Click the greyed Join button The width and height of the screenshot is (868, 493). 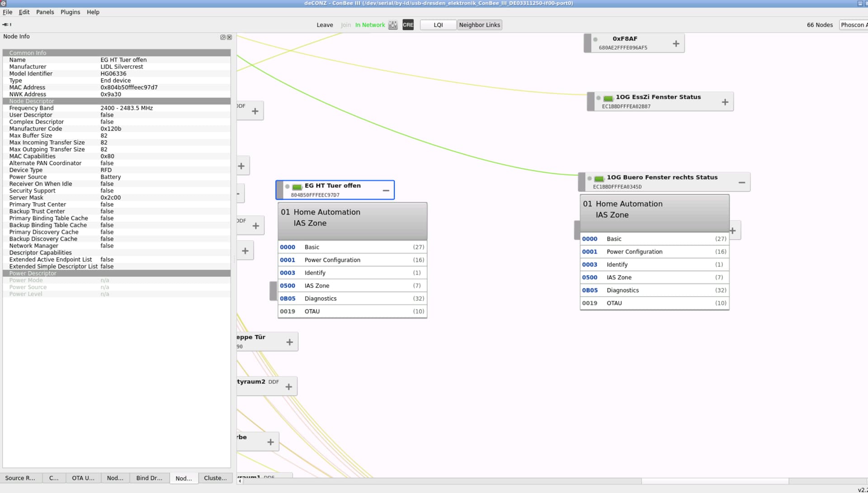point(345,25)
